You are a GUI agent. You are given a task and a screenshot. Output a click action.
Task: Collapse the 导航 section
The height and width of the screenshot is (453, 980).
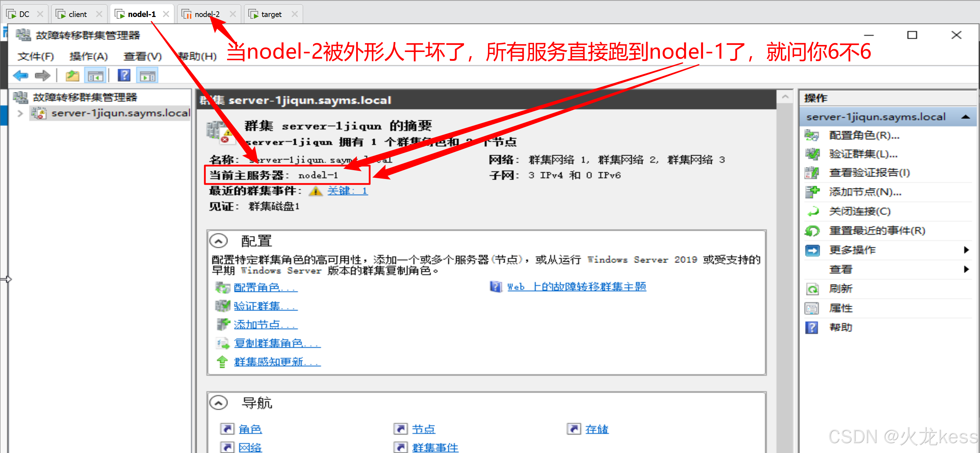click(218, 402)
